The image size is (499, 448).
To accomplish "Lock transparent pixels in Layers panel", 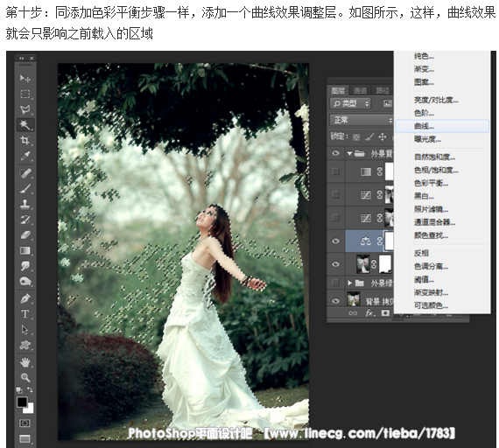I will [356, 137].
